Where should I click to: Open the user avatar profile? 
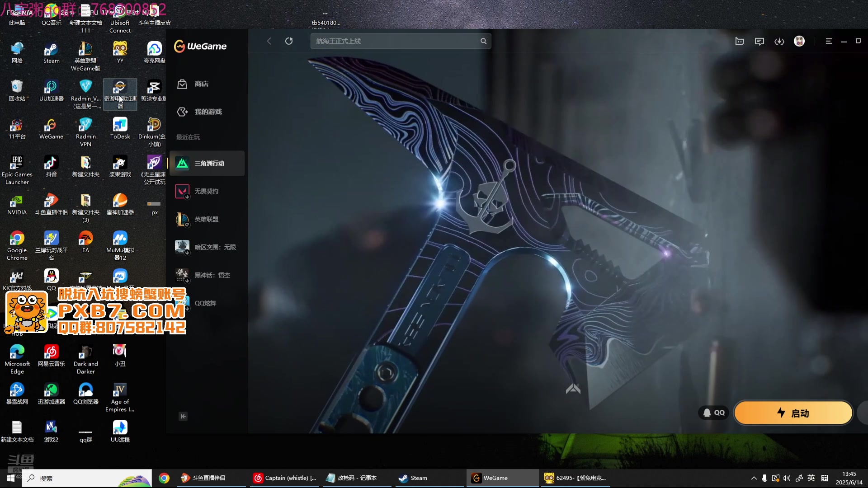(x=799, y=41)
